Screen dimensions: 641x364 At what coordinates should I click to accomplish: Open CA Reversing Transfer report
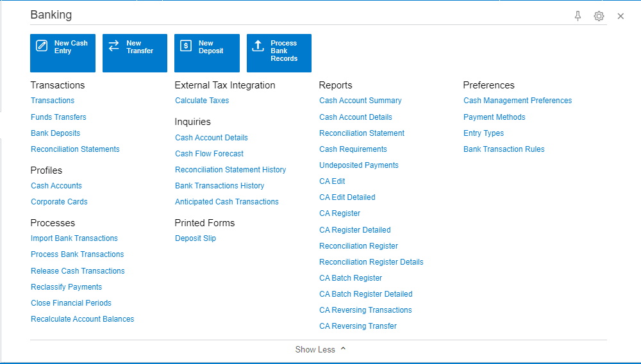pos(358,326)
